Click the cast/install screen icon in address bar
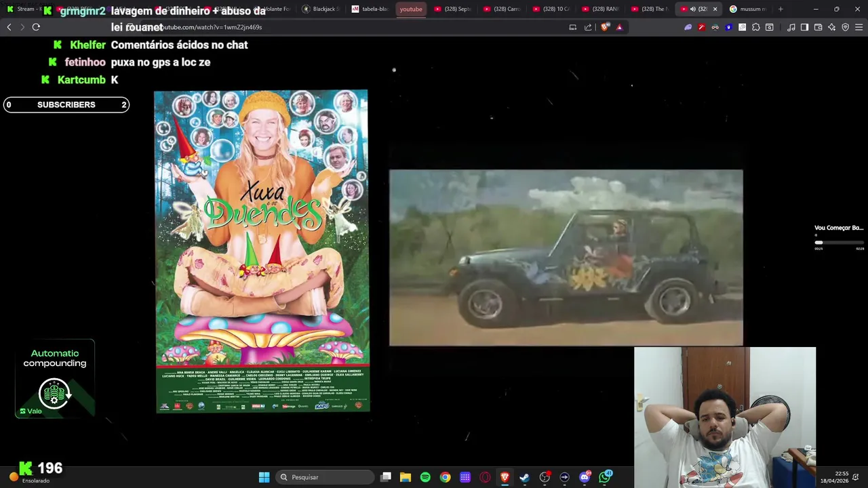This screenshot has width=868, height=488. (573, 27)
